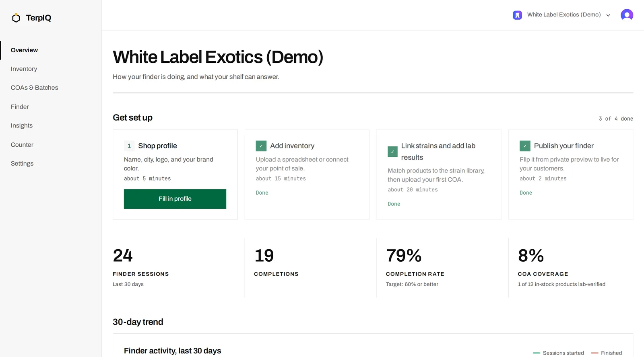
Task: Click the 'about 5 minutes' estimate
Action: [x=147, y=178]
